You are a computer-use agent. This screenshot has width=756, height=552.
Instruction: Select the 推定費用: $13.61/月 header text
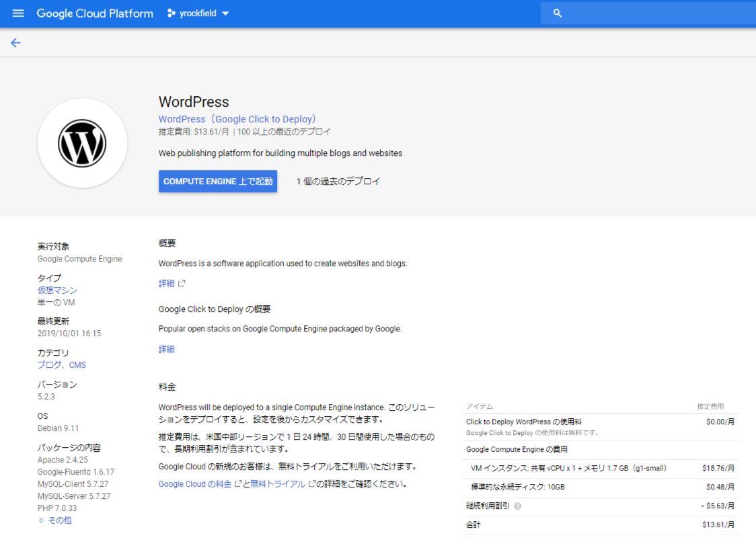(194, 132)
